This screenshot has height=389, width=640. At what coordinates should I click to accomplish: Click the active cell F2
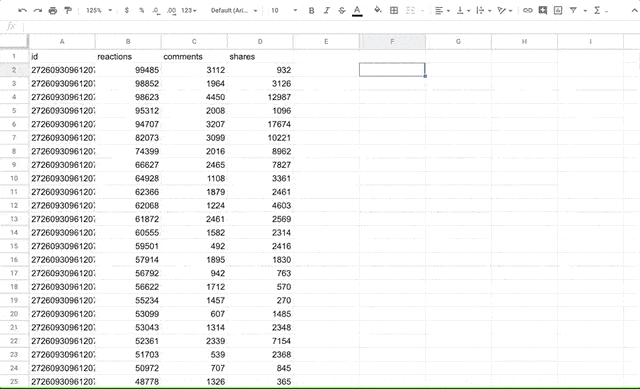tap(392, 70)
